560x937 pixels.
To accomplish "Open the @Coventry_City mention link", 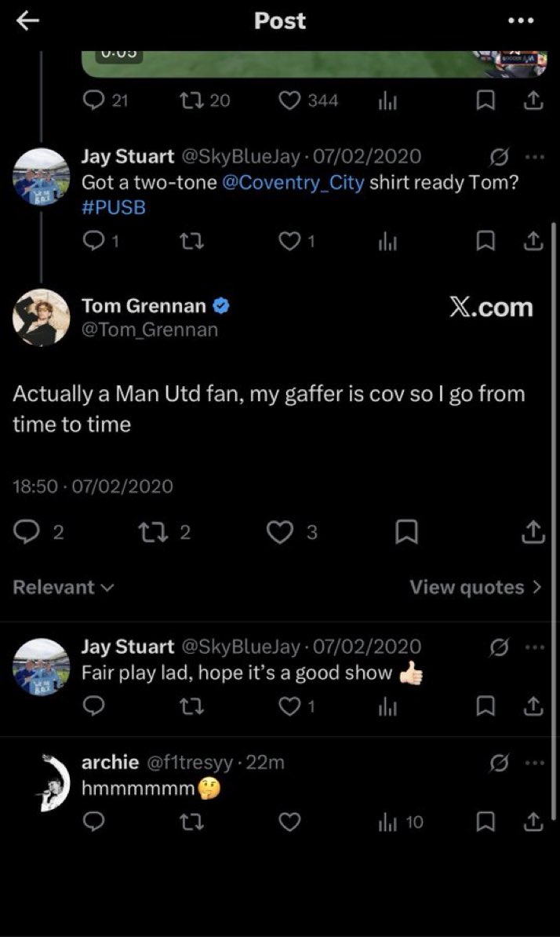I will coord(293,182).
